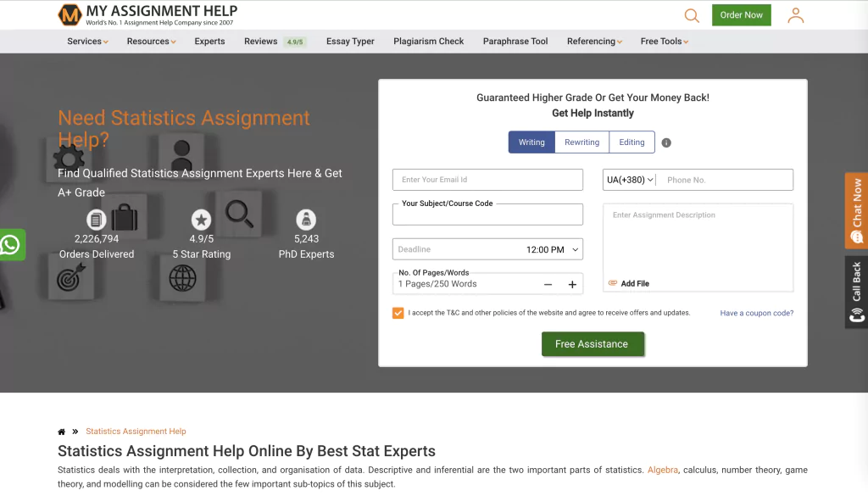Expand the Services menu
Screen dimensions: 868x496
click(87, 42)
